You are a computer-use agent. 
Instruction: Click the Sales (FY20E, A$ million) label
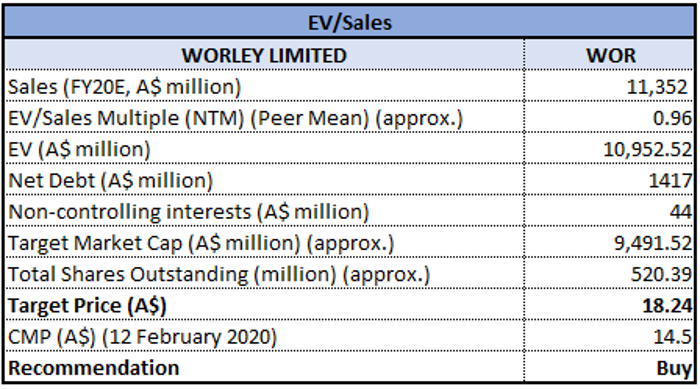[125, 86]
